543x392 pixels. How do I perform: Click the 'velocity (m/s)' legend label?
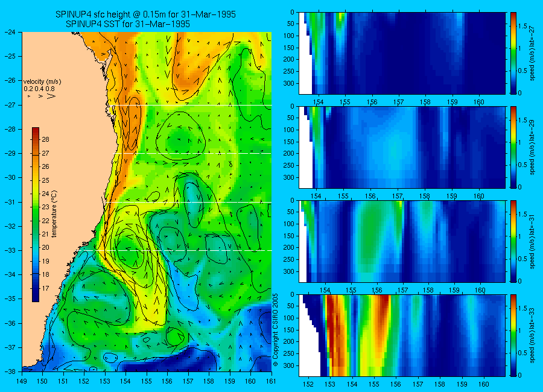pos(42,82)
